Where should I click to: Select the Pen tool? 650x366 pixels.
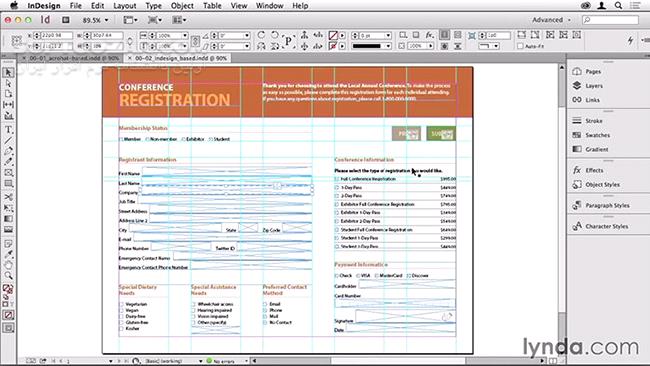click(8, 151)
